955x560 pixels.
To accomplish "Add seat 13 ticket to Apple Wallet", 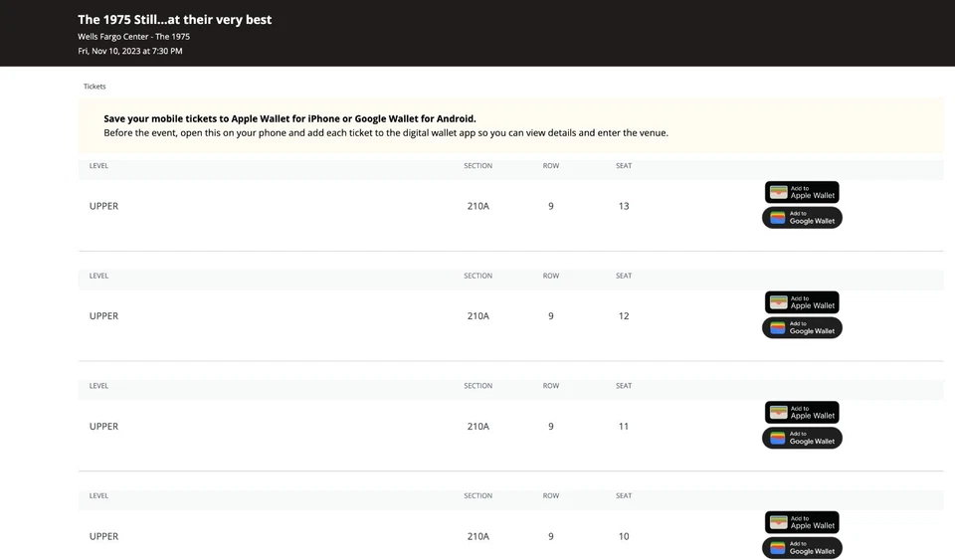I will [x=802, y=192].
